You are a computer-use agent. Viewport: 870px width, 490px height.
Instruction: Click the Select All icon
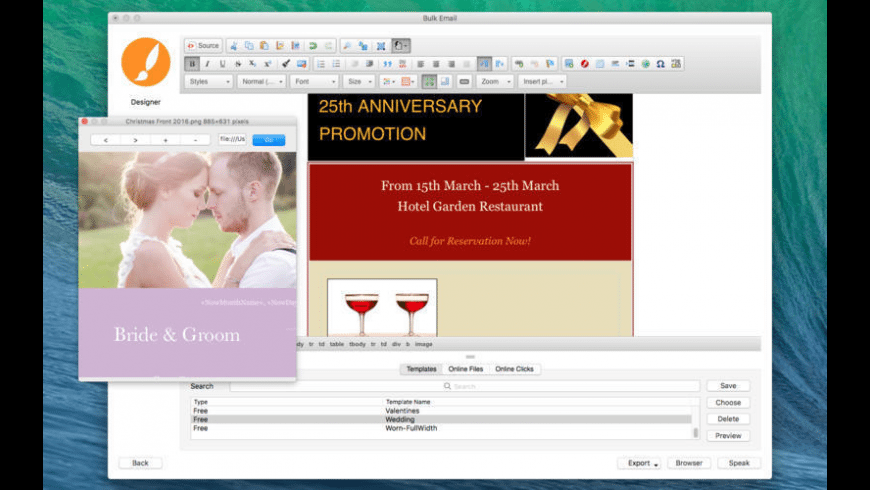pos(381,46)
